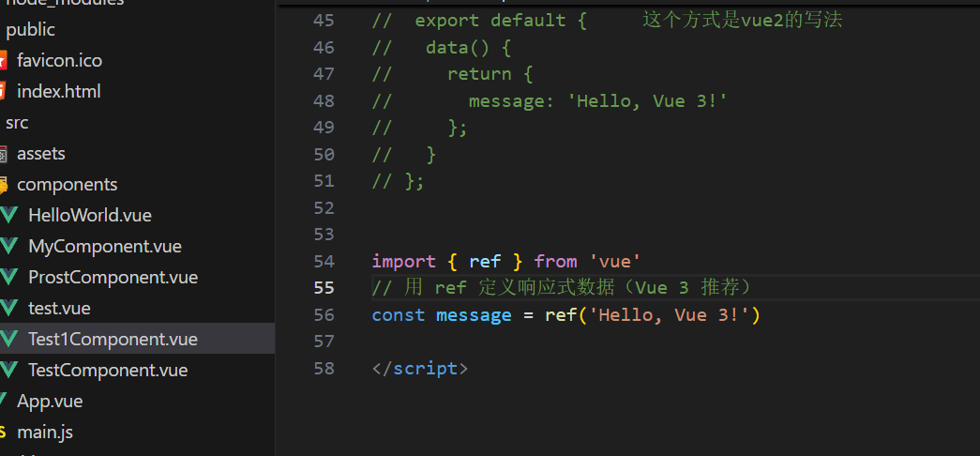Click line number 45 in gutter

[x=324, y=21]
